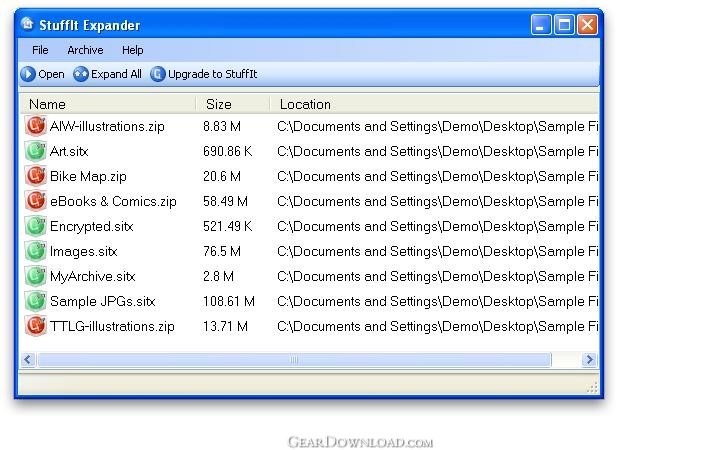720x450 pixels.
Task: Select the Art.sitx archive icon
Action: [x=36, y=151]
